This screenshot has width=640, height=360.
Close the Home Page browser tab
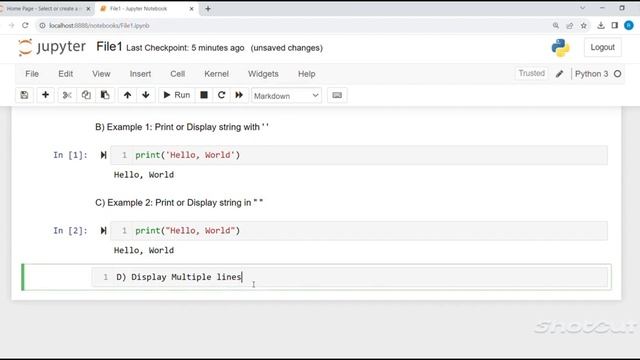pyautogui.click(x=88, y=9)
